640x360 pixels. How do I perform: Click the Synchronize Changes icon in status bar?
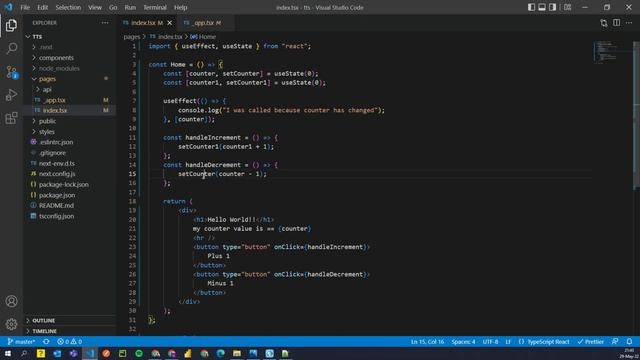coord(46,342)
